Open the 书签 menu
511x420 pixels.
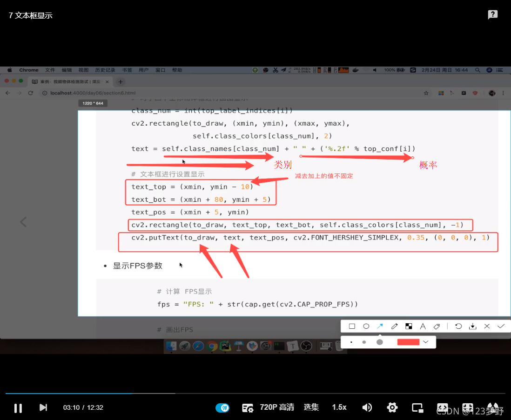point(127,70)
